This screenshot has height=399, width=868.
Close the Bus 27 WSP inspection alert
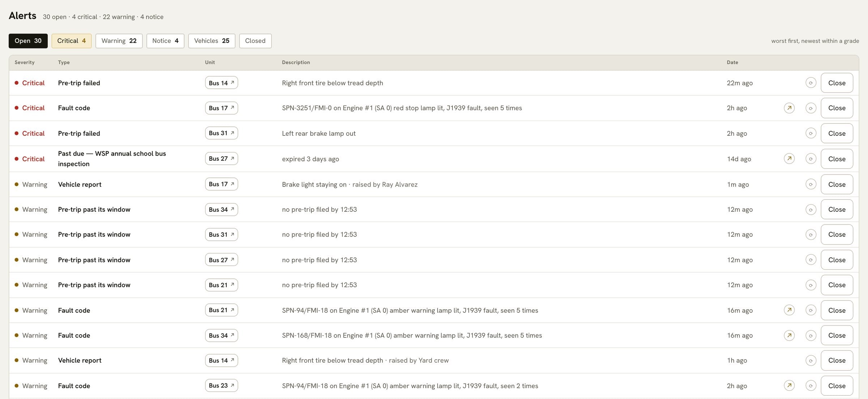point(837,159)
